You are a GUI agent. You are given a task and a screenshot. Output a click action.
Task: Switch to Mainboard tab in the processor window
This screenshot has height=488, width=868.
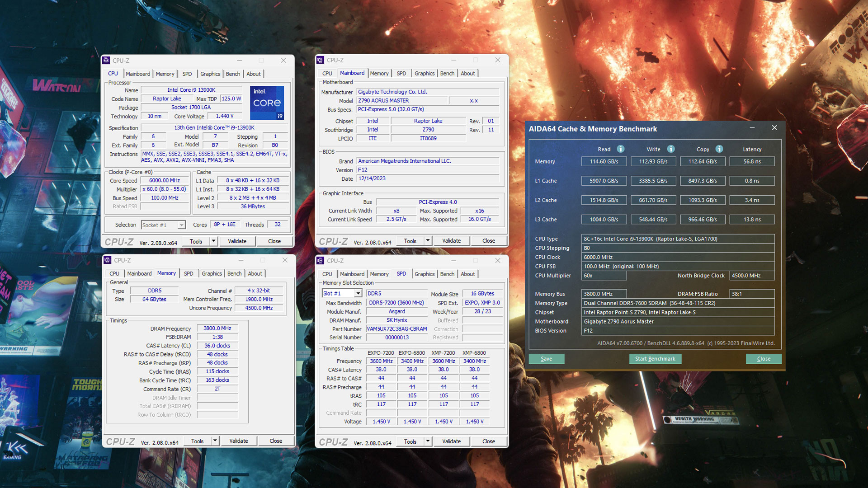(x=138, y=74)
